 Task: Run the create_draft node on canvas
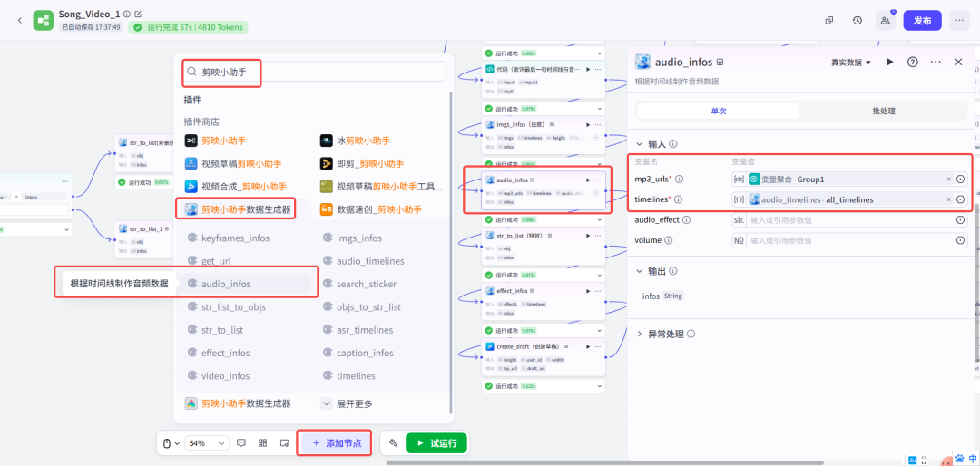(x=588, y=346)
